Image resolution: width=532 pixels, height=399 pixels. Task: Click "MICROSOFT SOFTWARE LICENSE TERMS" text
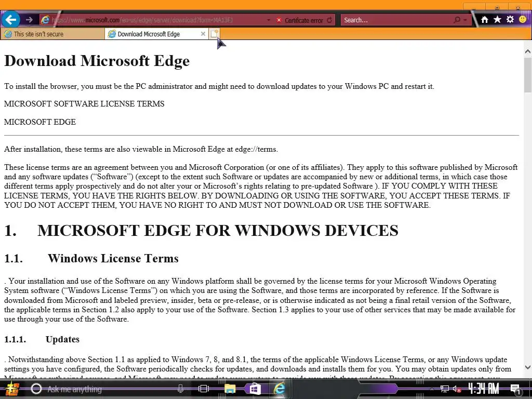click(84, 104)
